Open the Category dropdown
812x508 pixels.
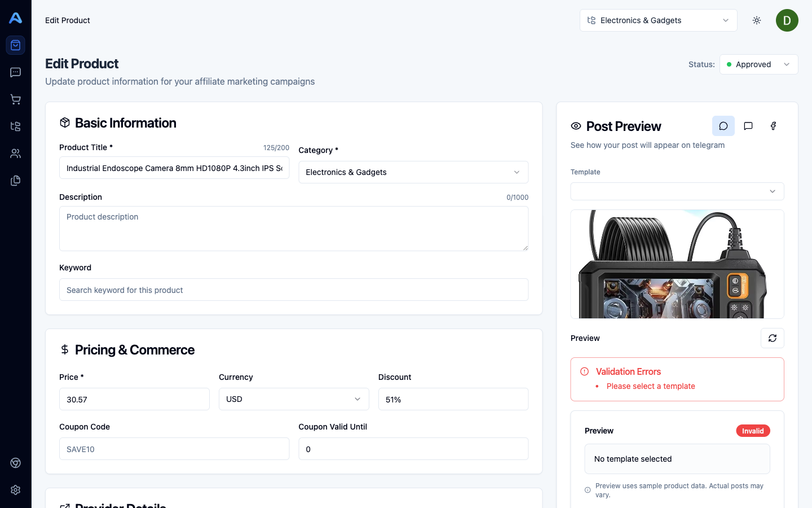click(413, 172)
